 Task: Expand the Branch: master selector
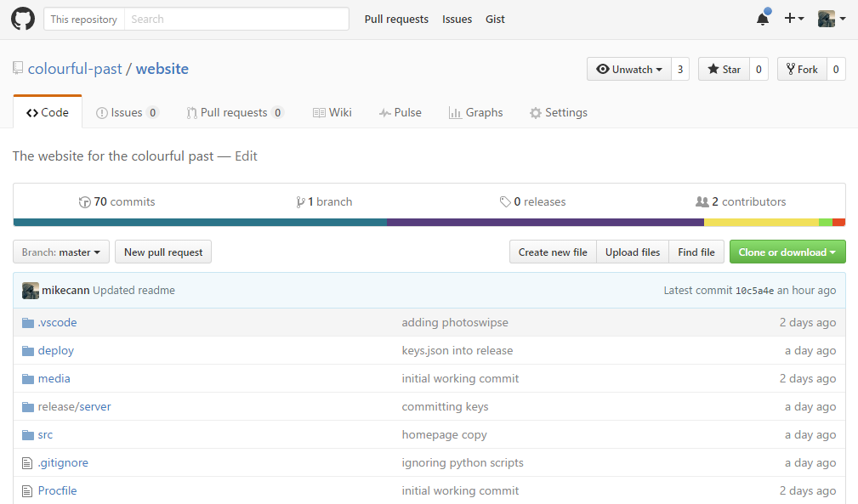[61, 252]
